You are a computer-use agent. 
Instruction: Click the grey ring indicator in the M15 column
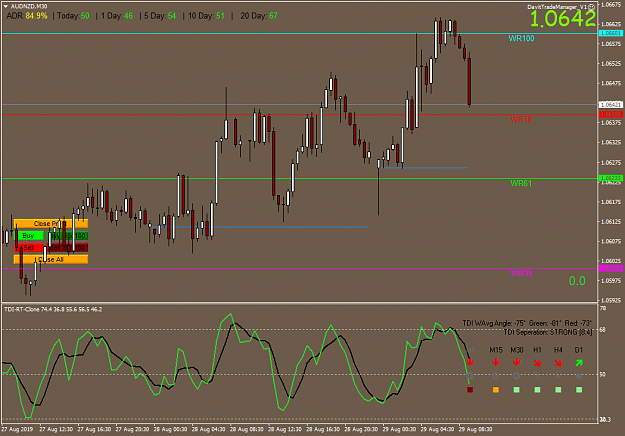point(495,376)
